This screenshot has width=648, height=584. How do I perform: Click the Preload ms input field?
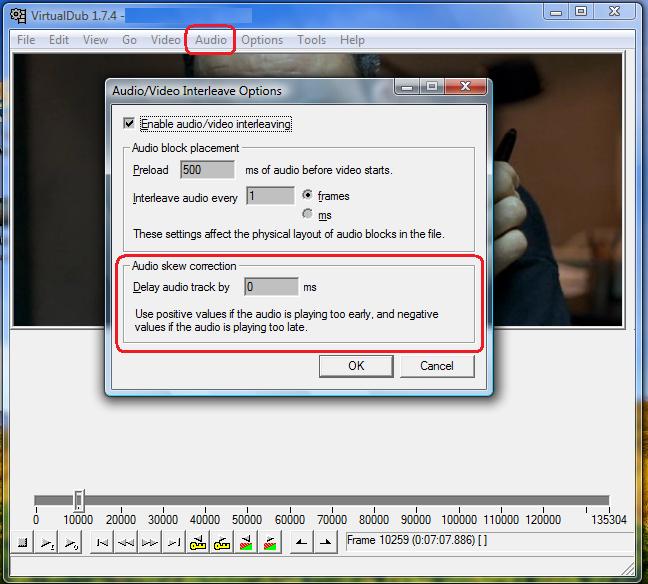click(207, 170)
